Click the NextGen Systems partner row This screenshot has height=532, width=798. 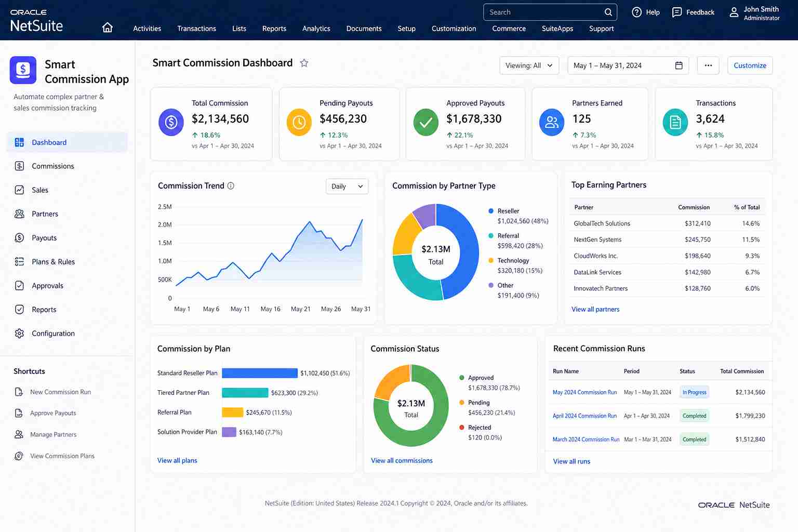[x=667, y=240]
